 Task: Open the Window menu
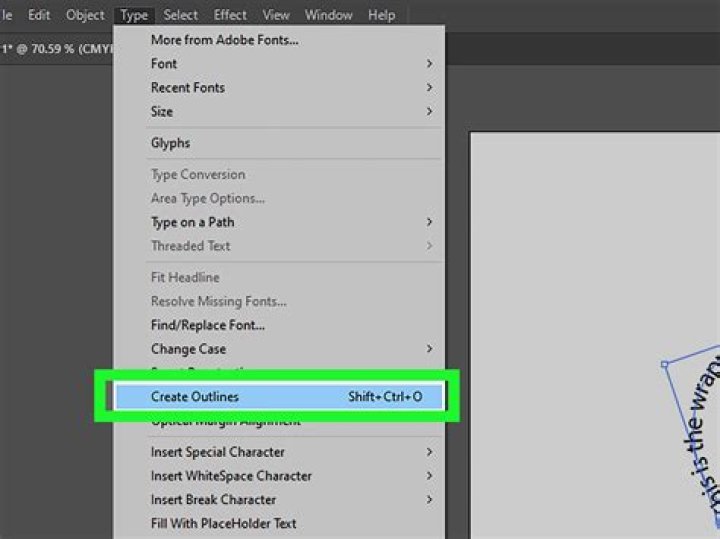coord(328,15)
